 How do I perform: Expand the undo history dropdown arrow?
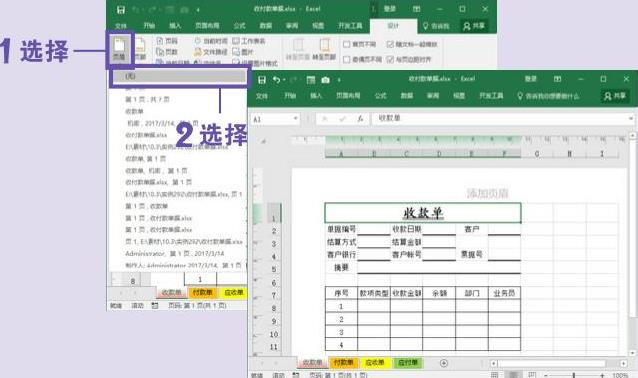pyautogui.click(x=284, y=80)
